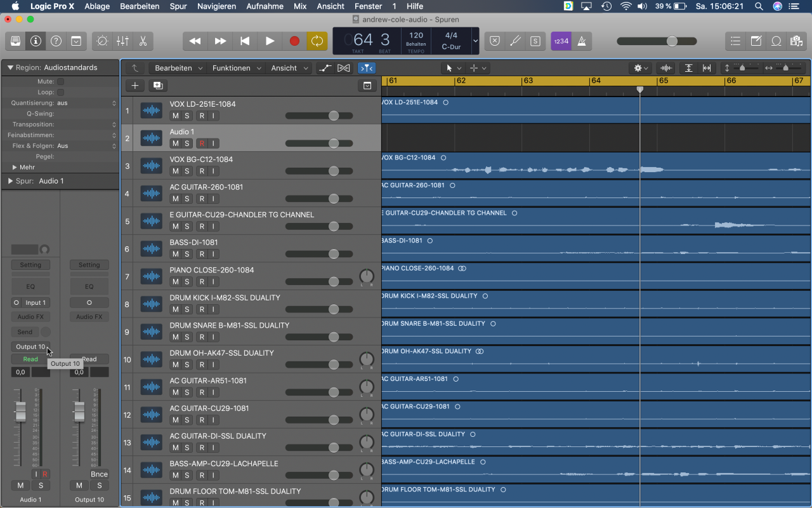Click the Input 1 slot
Image resolution: width=812 pixels, height=508 pixels.
click(36, 303)
